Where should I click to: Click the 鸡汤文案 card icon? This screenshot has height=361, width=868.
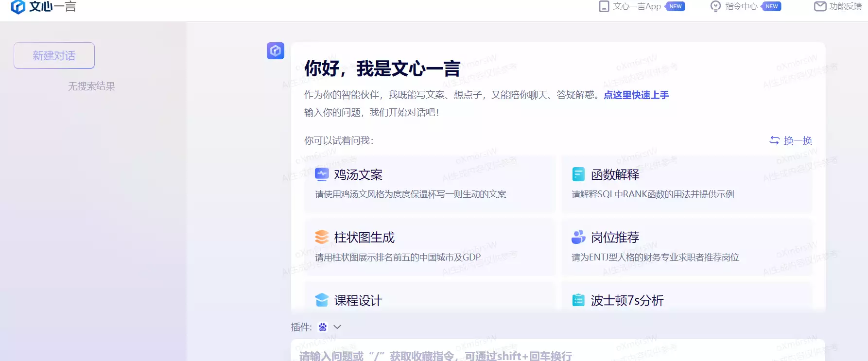tap(322, 174)
